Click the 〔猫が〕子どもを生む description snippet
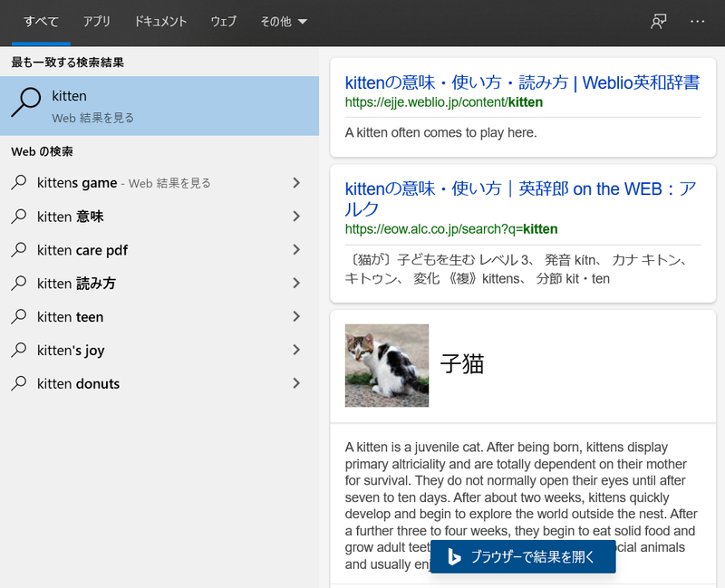The image size is (725, 588). coord(517,269)
